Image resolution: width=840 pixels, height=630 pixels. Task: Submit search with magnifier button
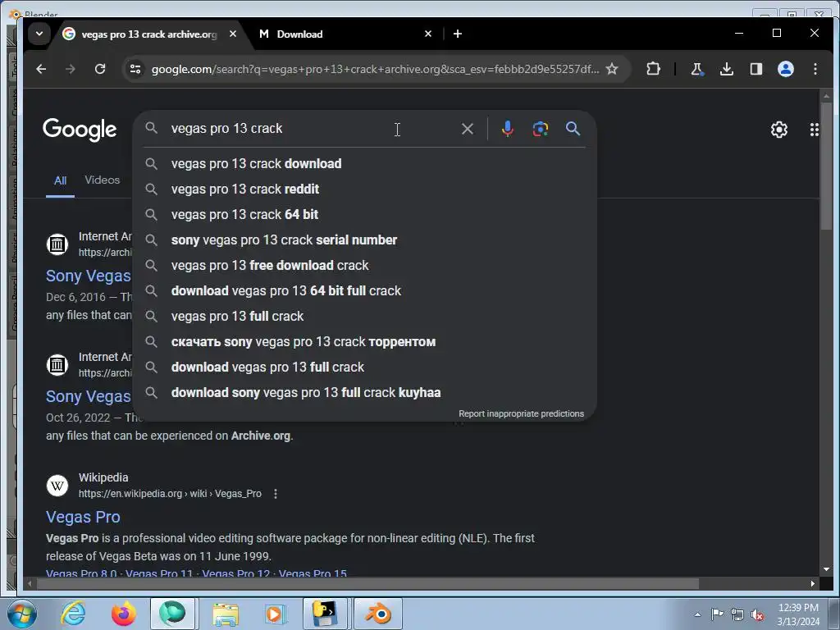(573, 129)
